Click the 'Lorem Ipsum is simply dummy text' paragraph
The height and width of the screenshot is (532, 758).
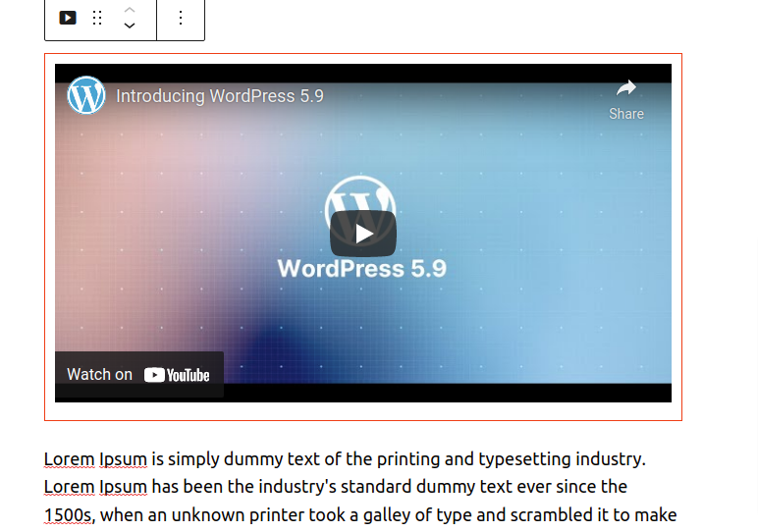(360, 487)
